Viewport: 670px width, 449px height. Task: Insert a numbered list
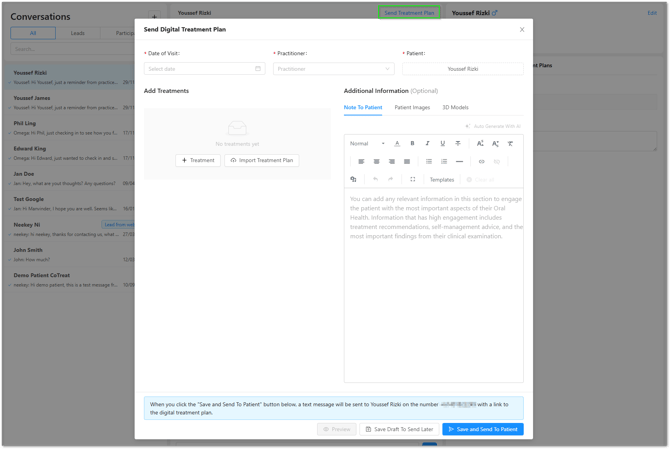coord(444,162)
